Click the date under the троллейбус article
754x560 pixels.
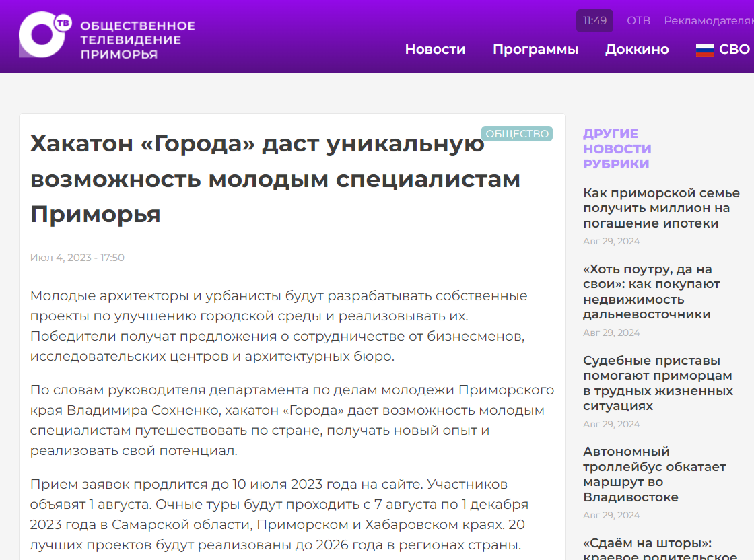[x=611, y=516]
